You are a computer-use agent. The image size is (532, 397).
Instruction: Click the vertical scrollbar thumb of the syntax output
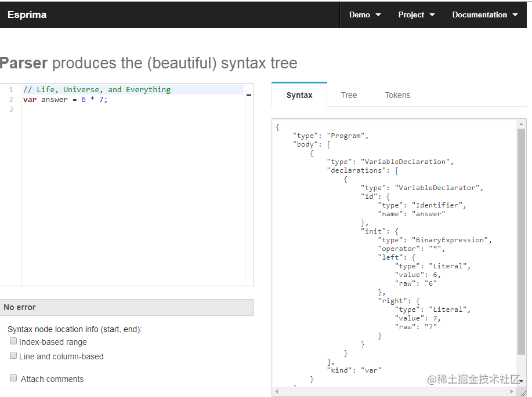521,242
